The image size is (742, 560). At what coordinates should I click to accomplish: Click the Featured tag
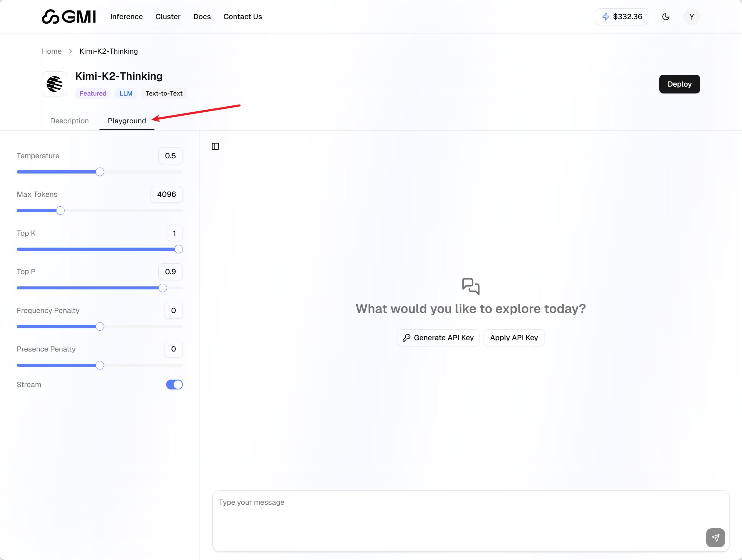coord(93,93)
